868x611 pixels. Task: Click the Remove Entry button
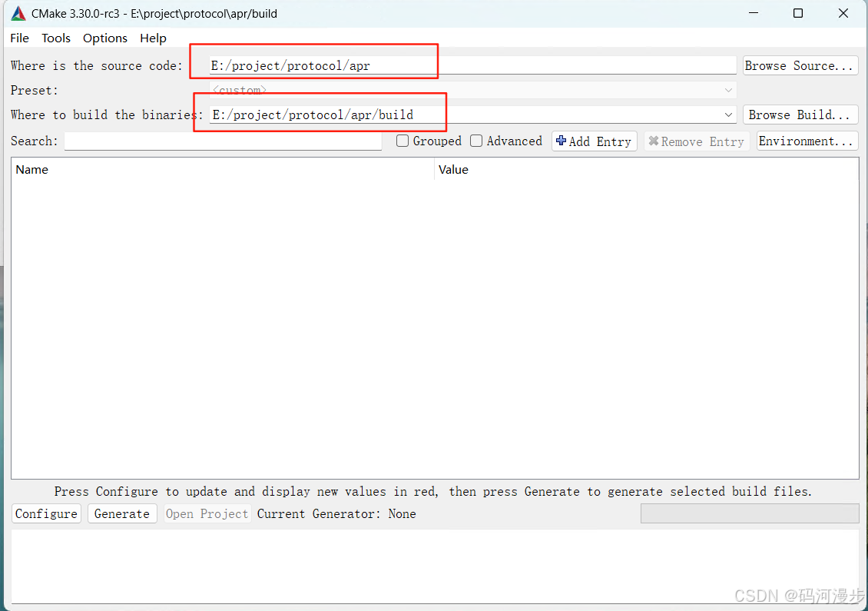point(697,141)
